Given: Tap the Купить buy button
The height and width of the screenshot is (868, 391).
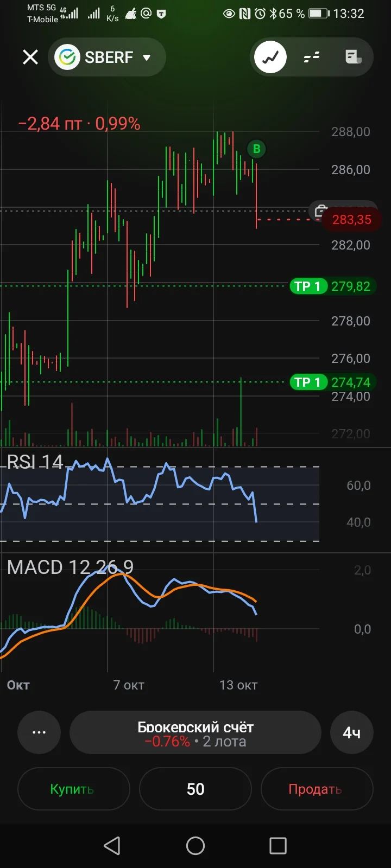Looking at the screenshot, I should coord(74,789).
